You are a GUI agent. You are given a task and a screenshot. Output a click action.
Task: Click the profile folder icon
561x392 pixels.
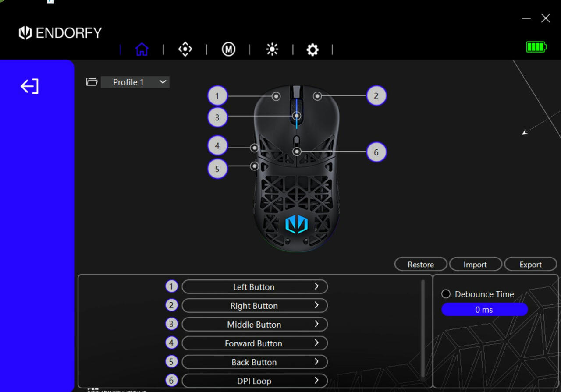click(92, 82)
